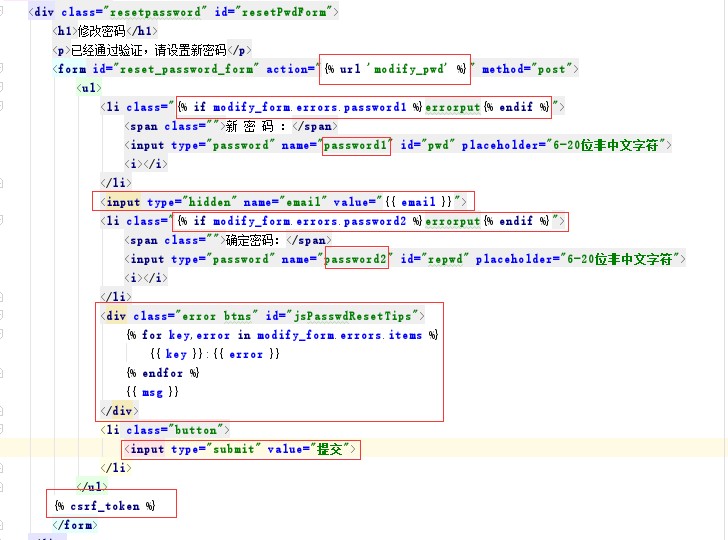Click the closing </form> tag
This screenshot has width=728, height=540.
(75, 525)
